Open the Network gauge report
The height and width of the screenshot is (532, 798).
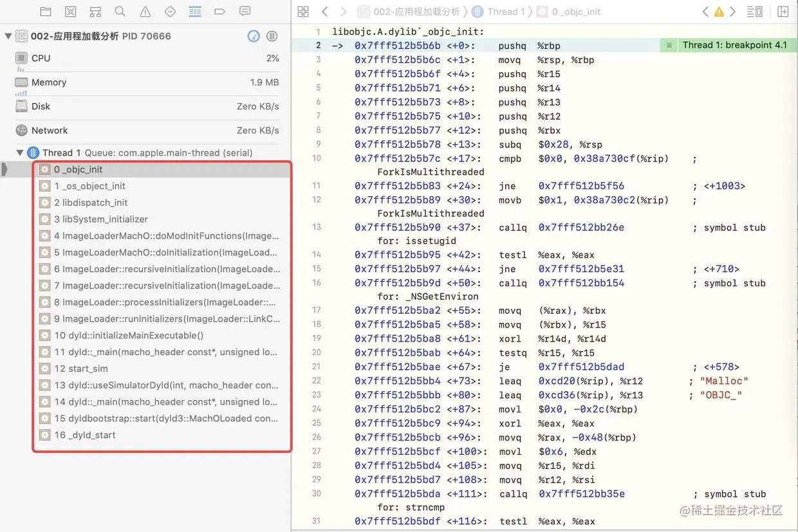point(147,130)
